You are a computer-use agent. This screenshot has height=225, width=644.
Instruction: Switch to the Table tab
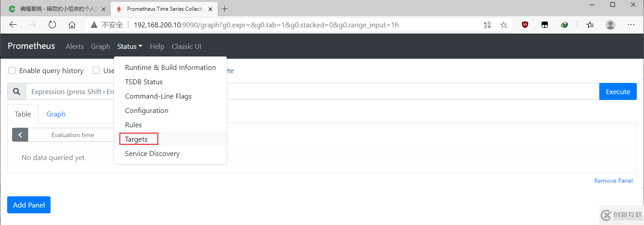(x=23, y=114)
